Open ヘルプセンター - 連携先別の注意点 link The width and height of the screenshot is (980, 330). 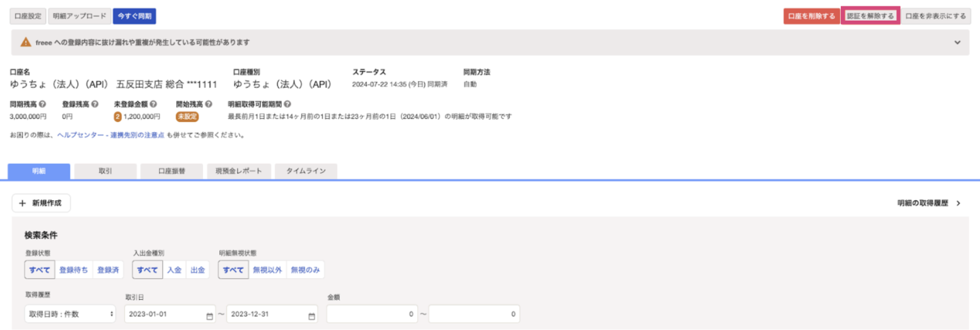pyautogui.click(x=111, y=135)
